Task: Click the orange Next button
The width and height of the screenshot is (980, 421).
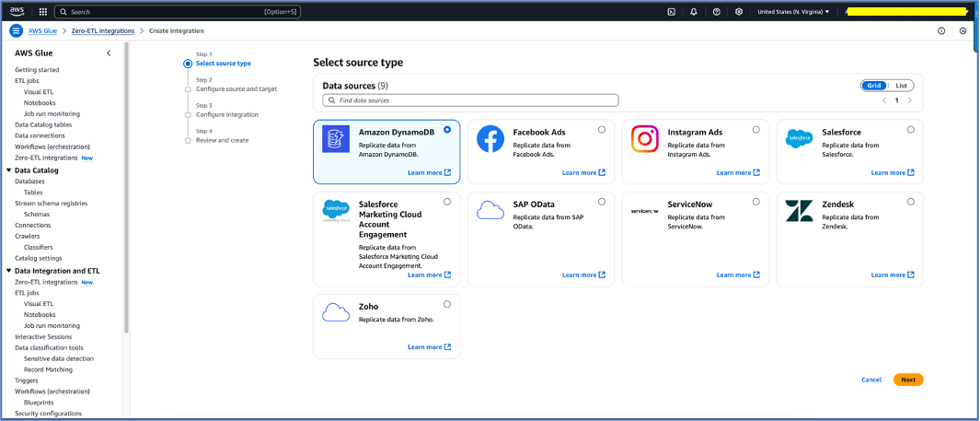Action: tap(908, 380)
